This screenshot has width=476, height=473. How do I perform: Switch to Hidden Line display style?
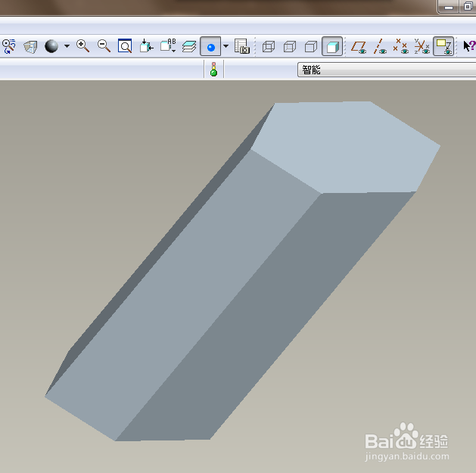[x=290, y=47]
